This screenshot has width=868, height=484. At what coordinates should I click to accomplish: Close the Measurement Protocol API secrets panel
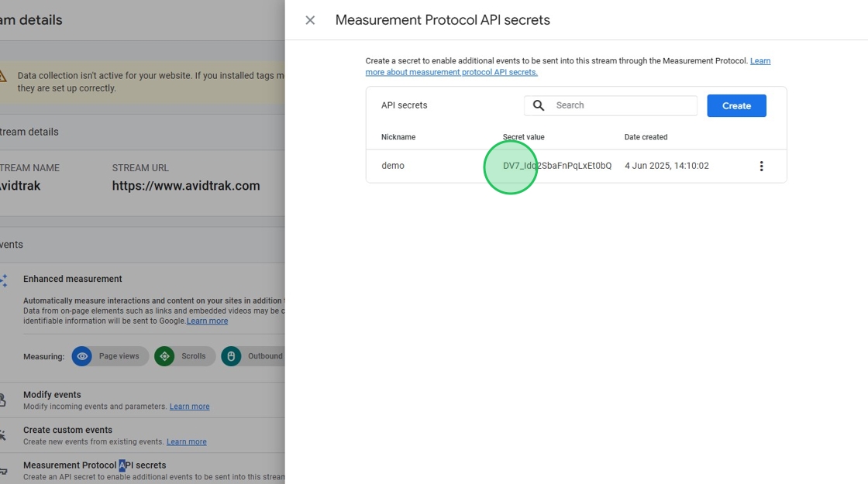click(x=310, y=20)
